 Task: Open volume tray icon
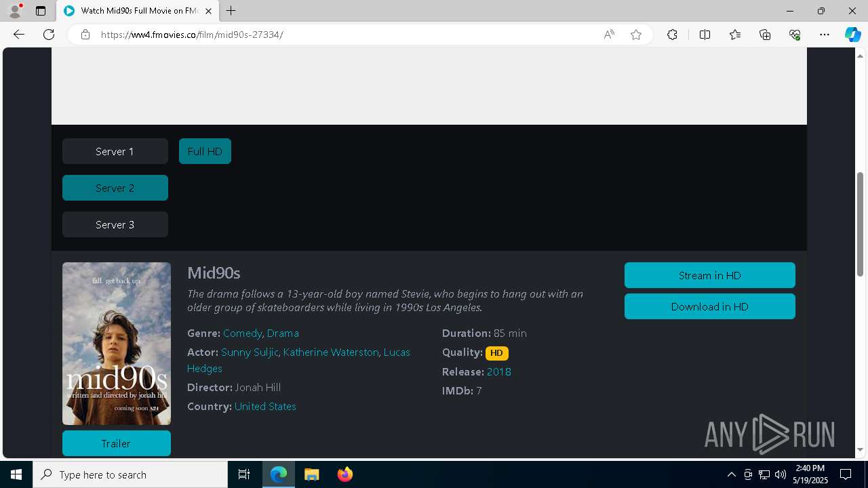point(781,474)
